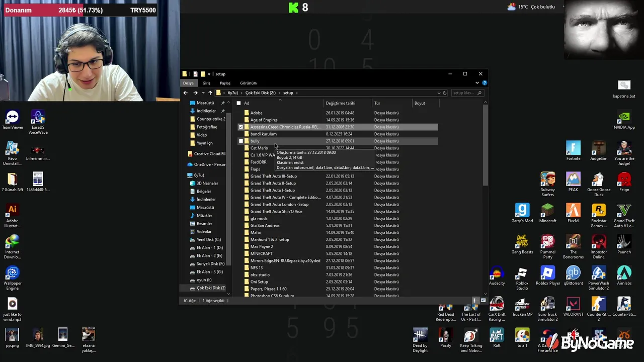Switch to large icons view in status bar
The width and height of the screenshot is (644, 362).
coord(483,301)
